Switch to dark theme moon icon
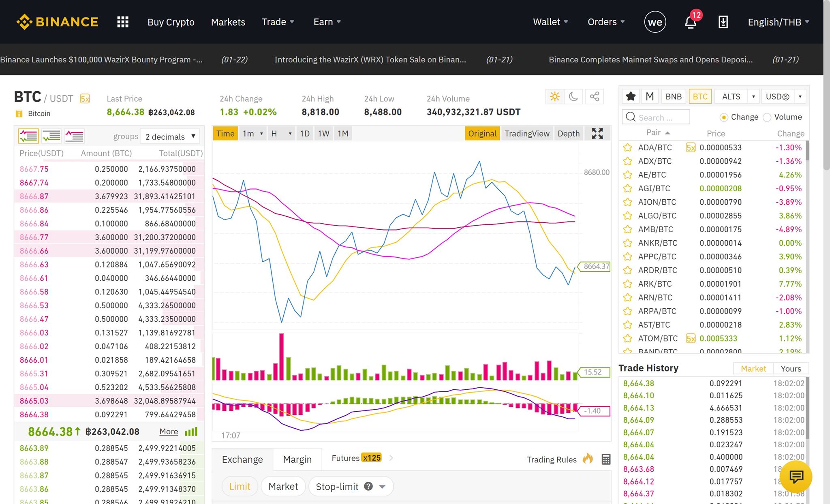Viewport: 830px width, 504px height. [573, 96]
